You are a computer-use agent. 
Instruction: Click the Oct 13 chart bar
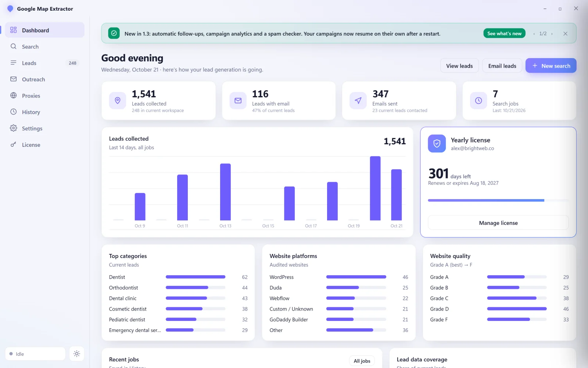click(x=225, y=192)
